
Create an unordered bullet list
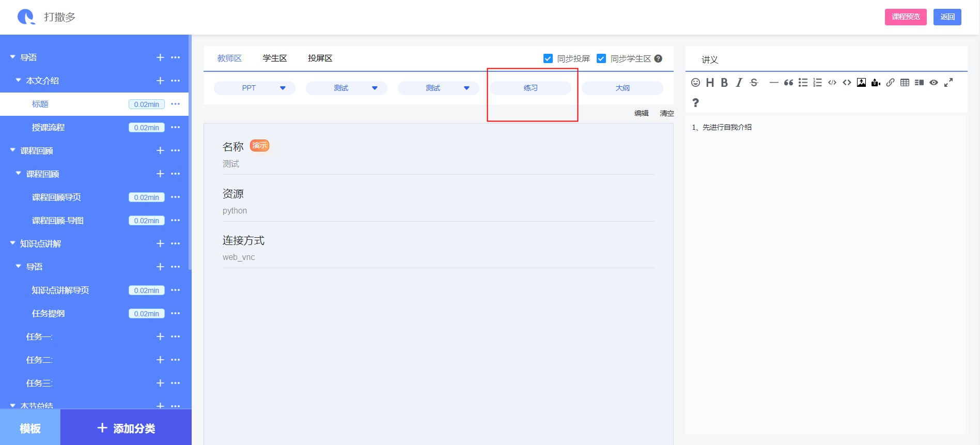[803, 83]
